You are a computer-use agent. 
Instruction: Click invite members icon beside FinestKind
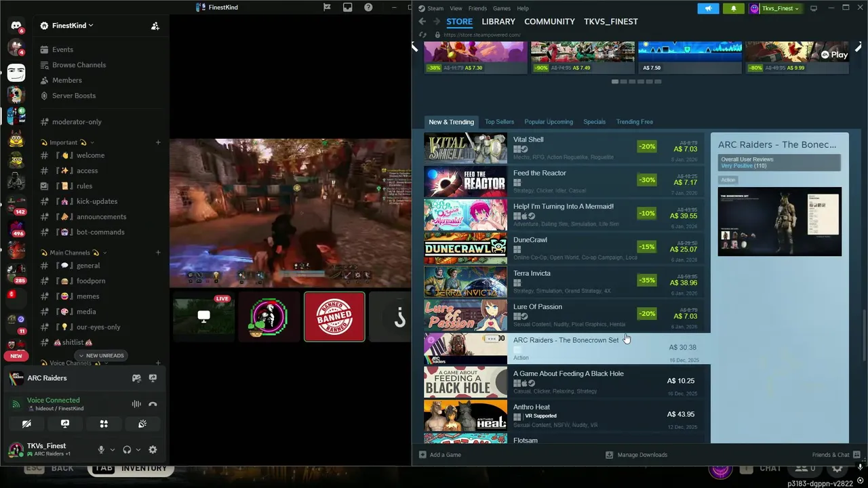pyautogui.click(x=155, y=26)
